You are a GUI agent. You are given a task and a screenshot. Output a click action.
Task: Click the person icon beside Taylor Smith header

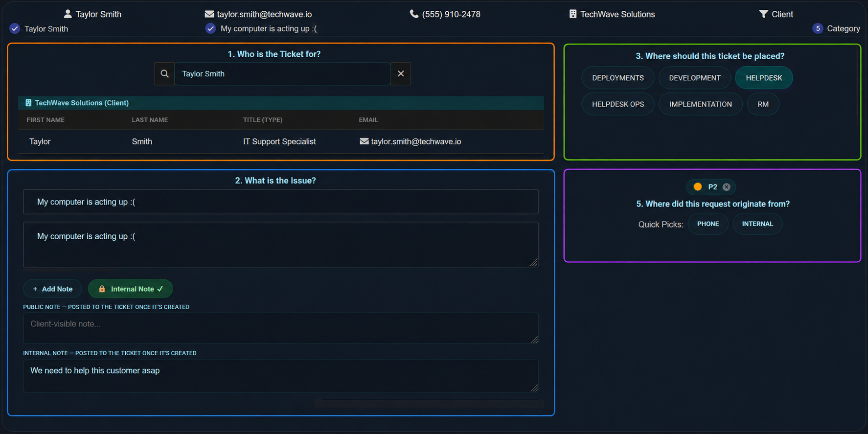coord(68,14)
